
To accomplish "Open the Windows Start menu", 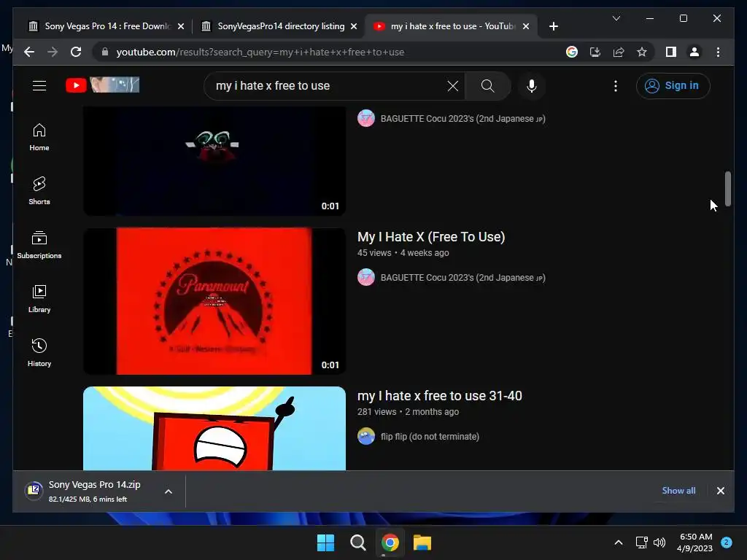I will click(326, 542).
